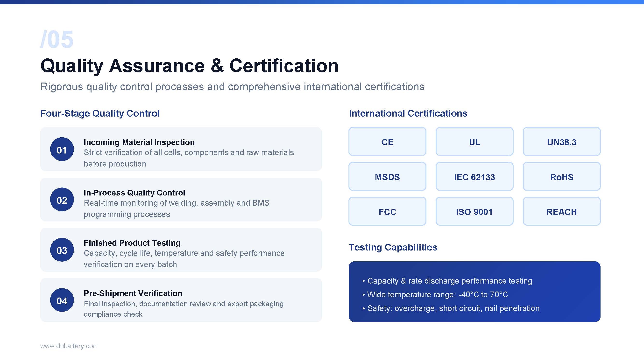Select the CE certification badge
Screen dimensions: 644x362
tap(387, 142)
